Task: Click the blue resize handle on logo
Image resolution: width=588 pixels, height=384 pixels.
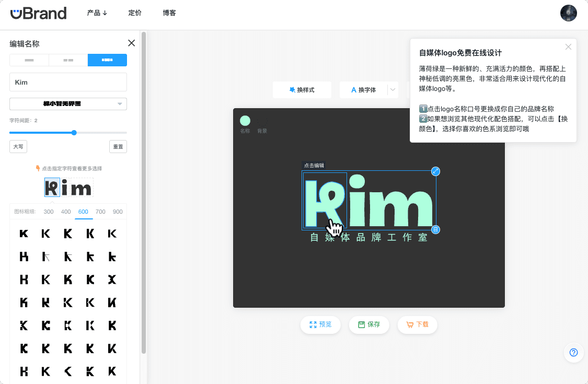Action: [x=435, y=171]
